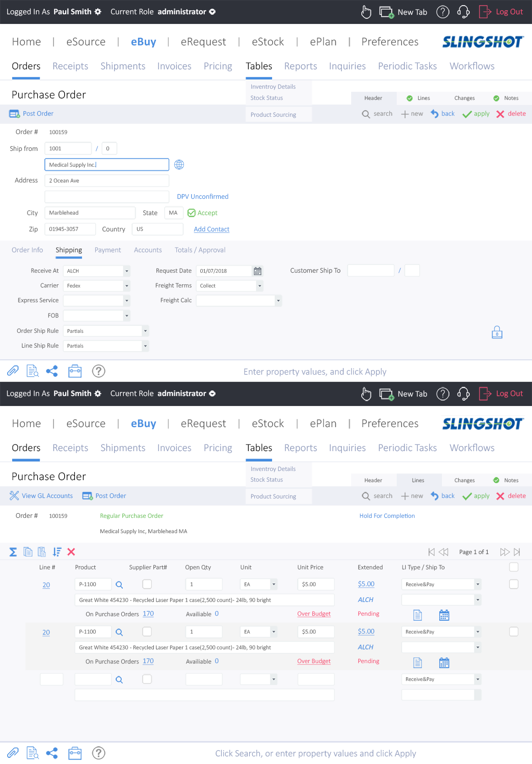This screenshot has width=532, height=764.
Task: Toggle the Accept address checkbox
Action: tap(192, 213)
